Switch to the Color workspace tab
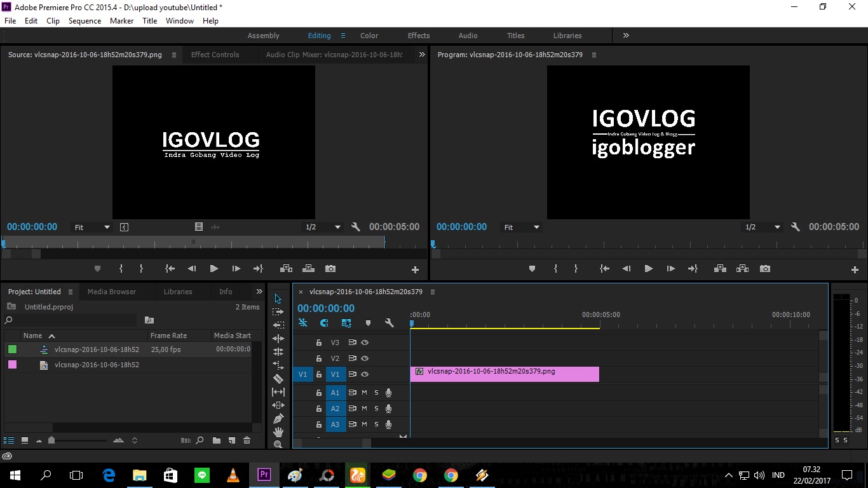The image size is (868, 488). pos(369,35)
